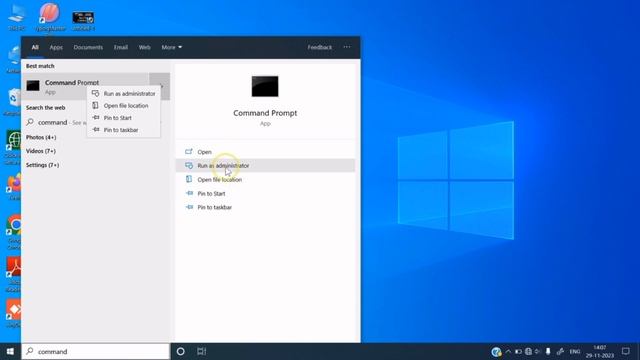640x360 pixels.
Task: Select the Recycle Bin desktop icon
Action: point(13,102)
